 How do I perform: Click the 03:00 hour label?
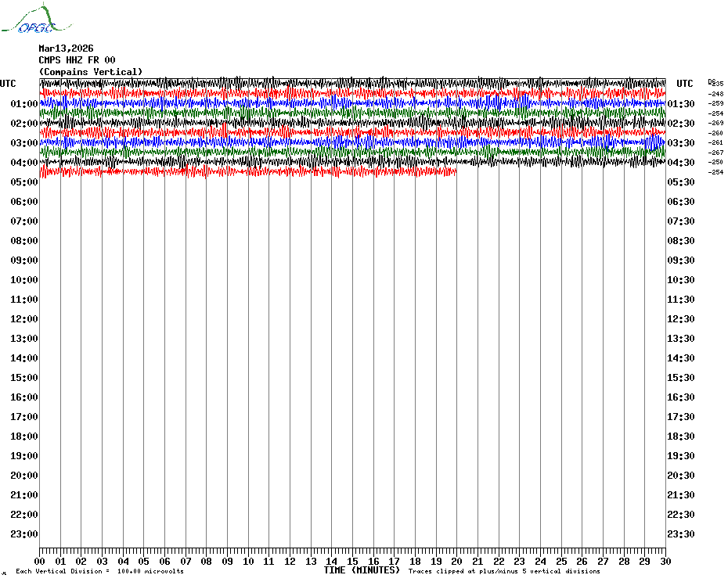pyautogui.click(x=24, y=142)
